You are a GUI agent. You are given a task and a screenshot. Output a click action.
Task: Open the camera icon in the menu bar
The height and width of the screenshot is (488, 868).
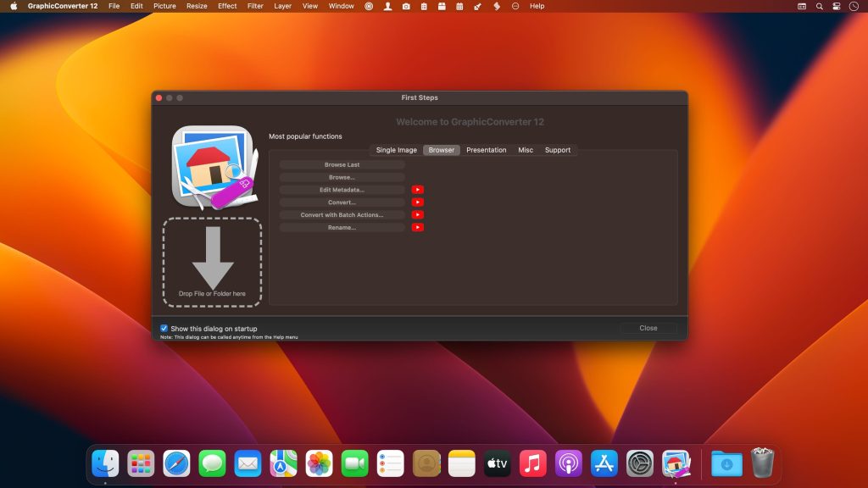pos(406,6)
